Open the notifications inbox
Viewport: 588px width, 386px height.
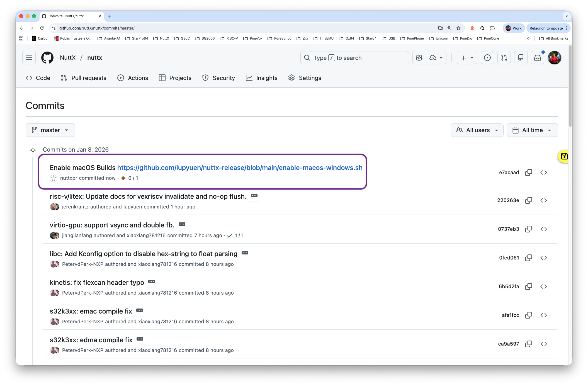click(537, 58)
